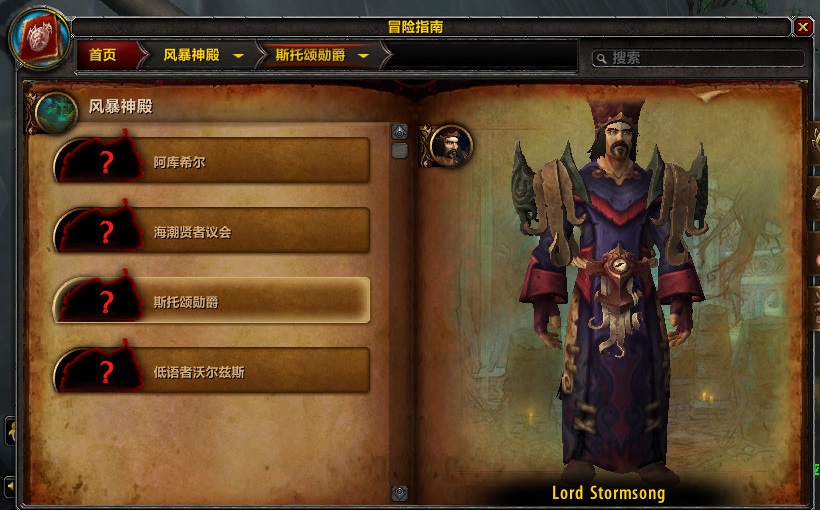Screen dimensions: 820x510
Task: Click the question mark icon beside 斯托颂勋爵
Action: [x=107, y=302]
